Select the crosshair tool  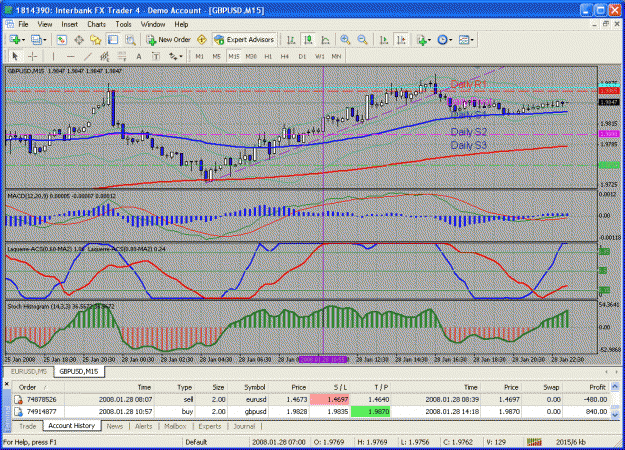[x=32, y=57]
